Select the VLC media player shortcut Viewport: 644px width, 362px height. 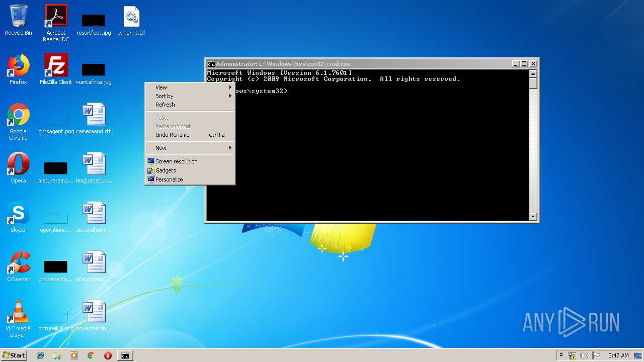point(18,319)
